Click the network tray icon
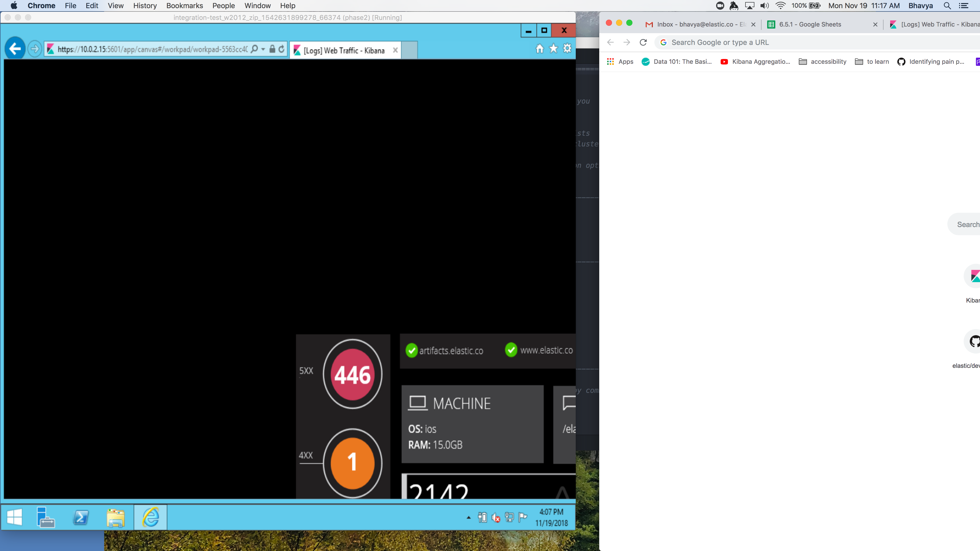The width and height of the screenshot is (980, 551). (509, 517)
